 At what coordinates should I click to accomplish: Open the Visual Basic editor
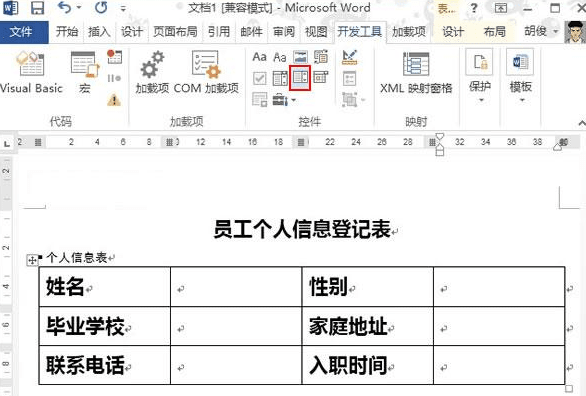pyautogui.click(x=31, y=72)
